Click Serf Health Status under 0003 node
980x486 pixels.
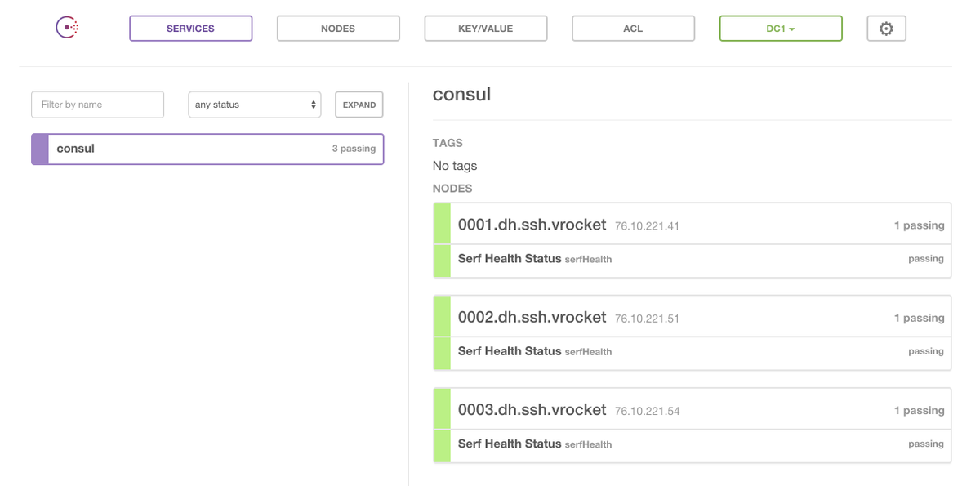510,444
